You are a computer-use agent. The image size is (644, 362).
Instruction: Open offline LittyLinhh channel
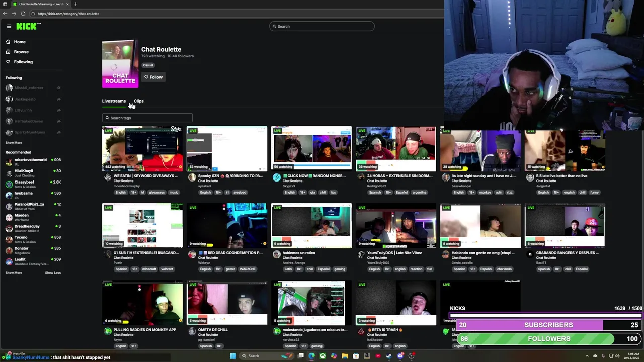click(33, 110)
